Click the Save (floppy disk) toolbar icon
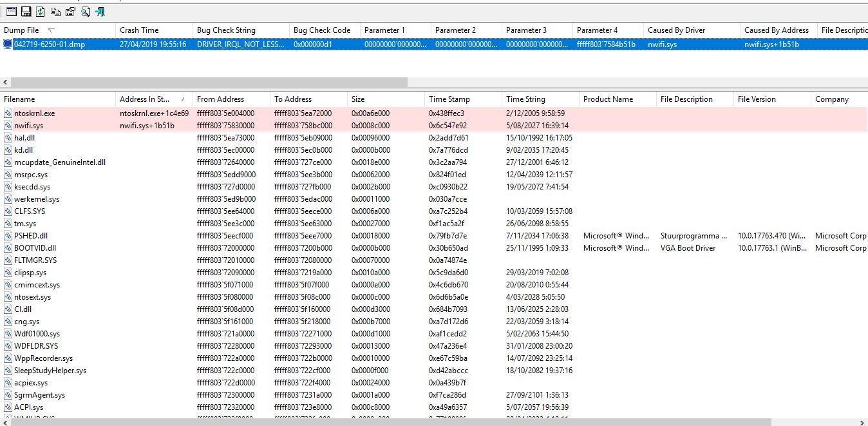 pos(26,12)
